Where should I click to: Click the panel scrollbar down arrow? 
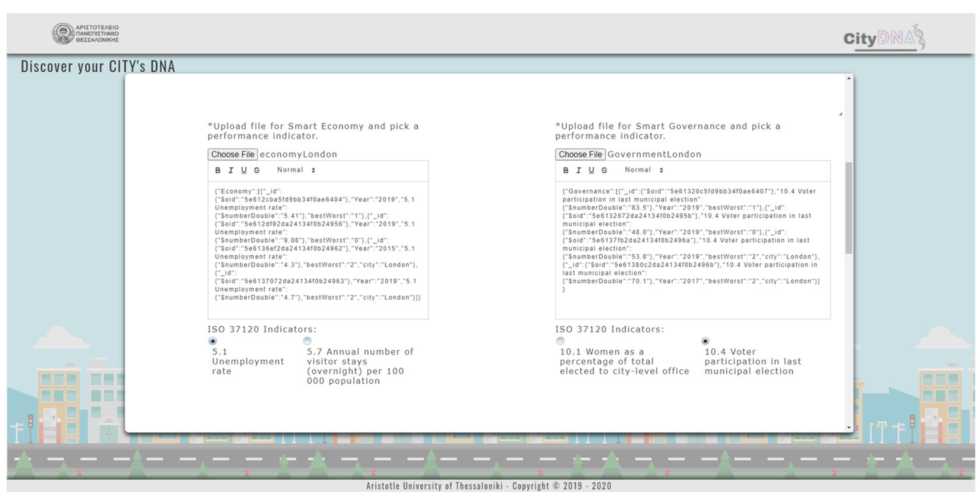849,427
